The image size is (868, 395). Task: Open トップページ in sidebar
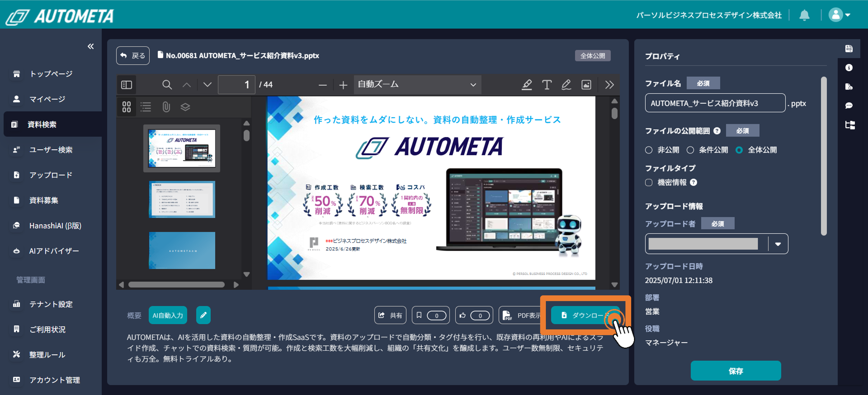click(x=51, y=74)
